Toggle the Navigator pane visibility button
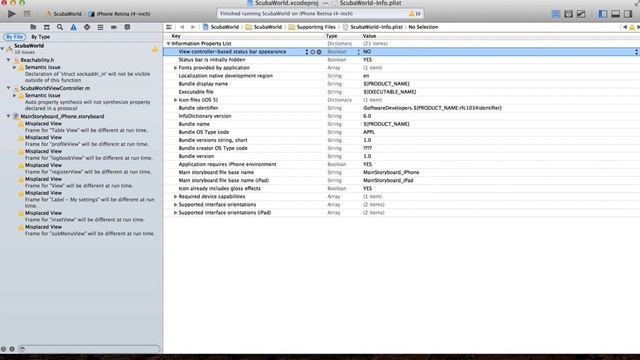 pyautogui.click(x=603, y=14)
